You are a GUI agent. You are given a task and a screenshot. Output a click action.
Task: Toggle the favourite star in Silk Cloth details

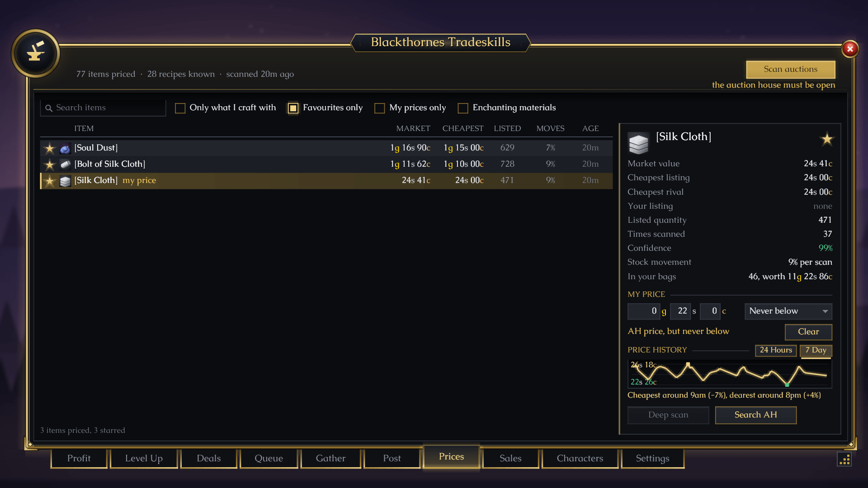(827, 139)
